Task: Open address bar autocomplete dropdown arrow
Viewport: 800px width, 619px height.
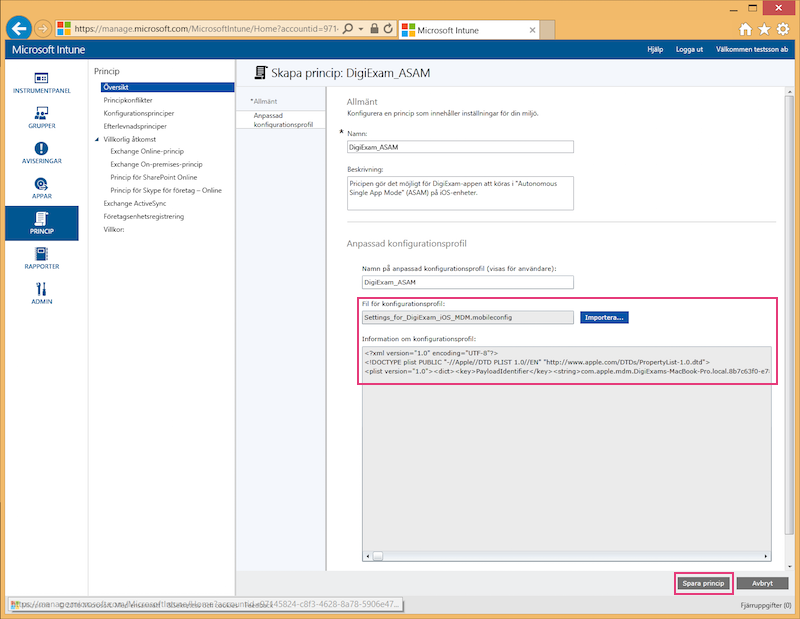Action: [x=361, y=29]
